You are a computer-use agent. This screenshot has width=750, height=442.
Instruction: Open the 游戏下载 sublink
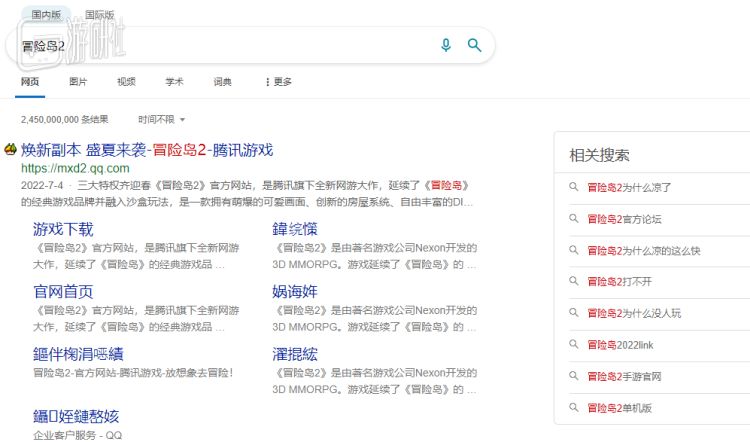point(63,229)
